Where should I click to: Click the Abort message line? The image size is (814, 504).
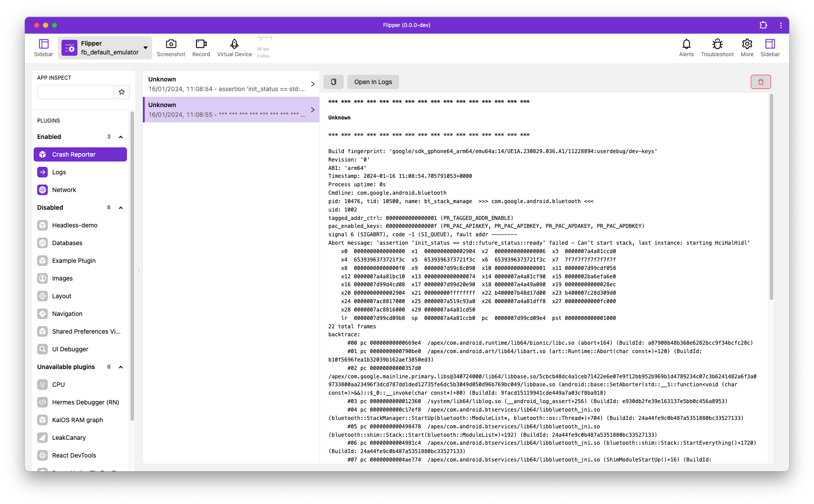(539, 243)
